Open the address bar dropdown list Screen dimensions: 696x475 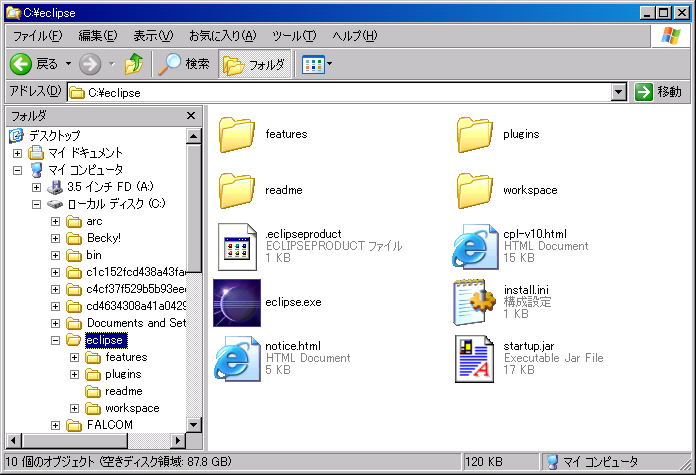pyautogui.click(x=619, y=92)
